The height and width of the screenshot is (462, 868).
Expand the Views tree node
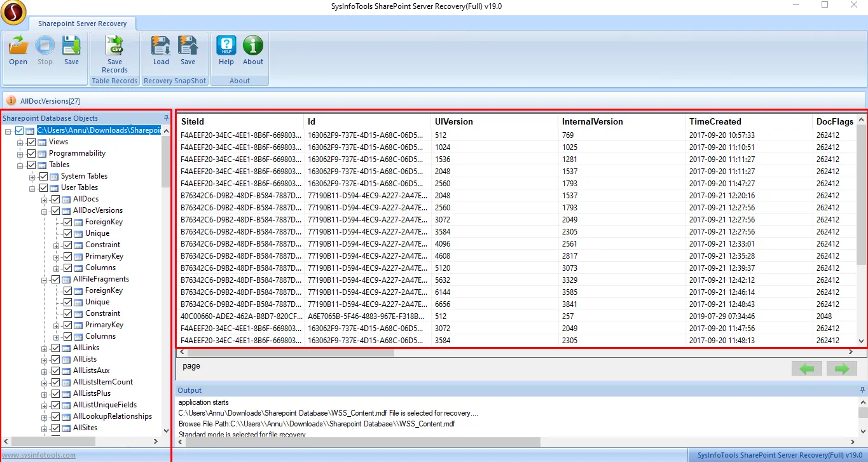20,142
